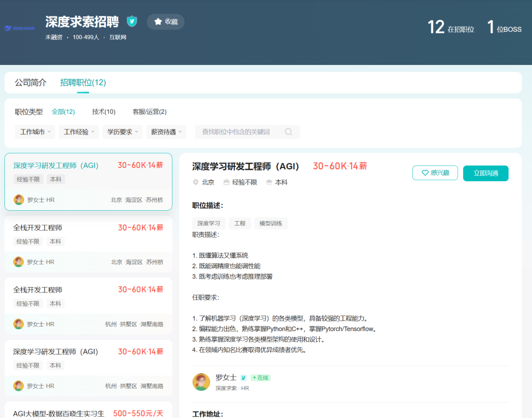Click the heart icon in 感兴趣 button
The height and width of the screenshot is (418, 532).
point(425,173)
